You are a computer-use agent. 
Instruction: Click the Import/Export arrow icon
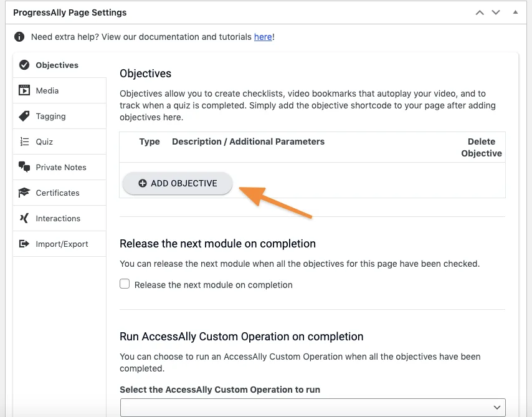pyautogui.click(x=24, y=244)
